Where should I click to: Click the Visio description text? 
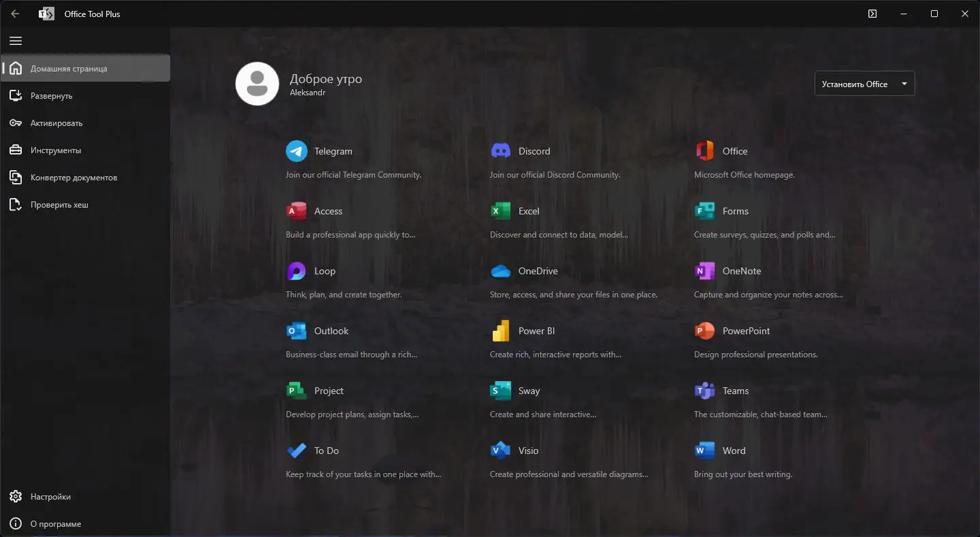[569, 474]
